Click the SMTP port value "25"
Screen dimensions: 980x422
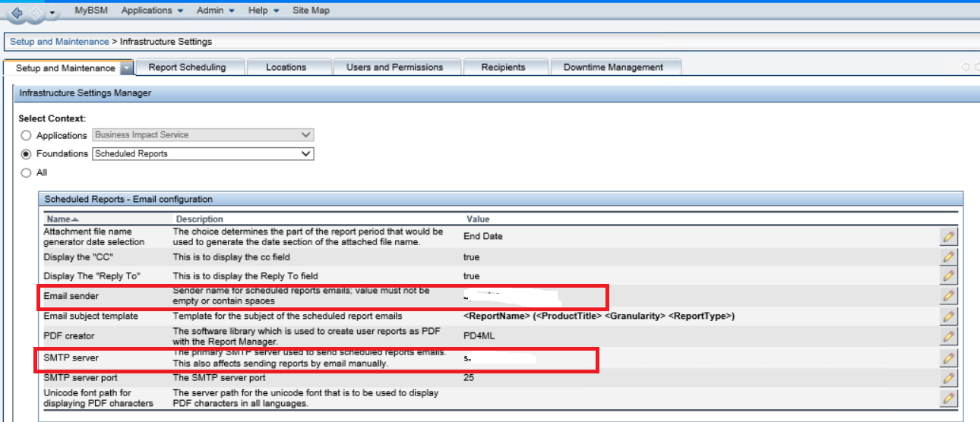tap(469, 377)
